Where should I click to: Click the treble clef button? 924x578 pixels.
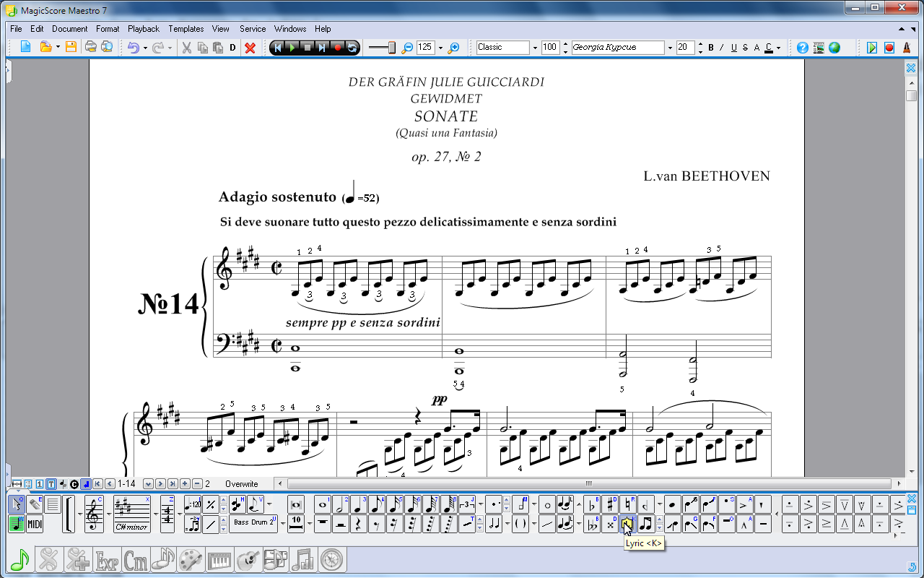pos(95,514)
